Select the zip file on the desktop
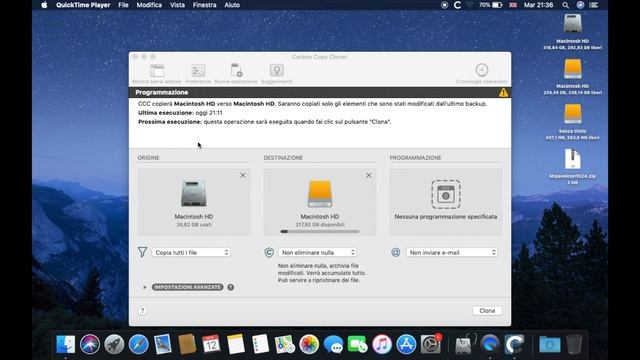 pos(573,159)
